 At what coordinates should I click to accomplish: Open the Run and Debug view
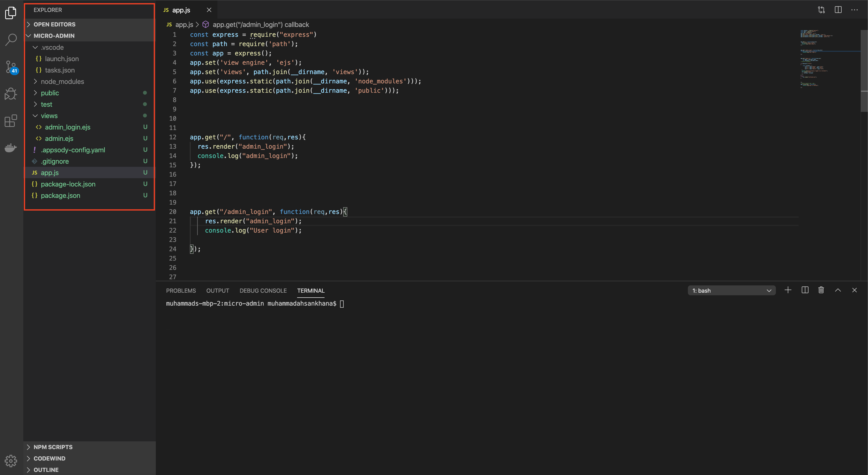(11, 94)
